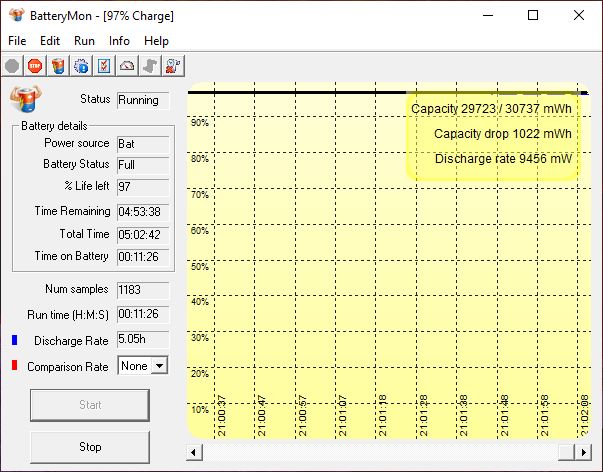
Task: Click the yellow capacity info box on graph
Action: [x=492, y=133]
